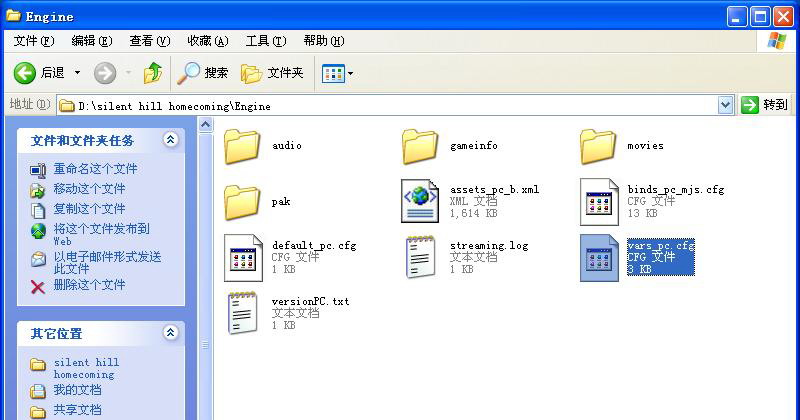
Task: Open the 帮助(H) menu
Action: click(324, 41)
